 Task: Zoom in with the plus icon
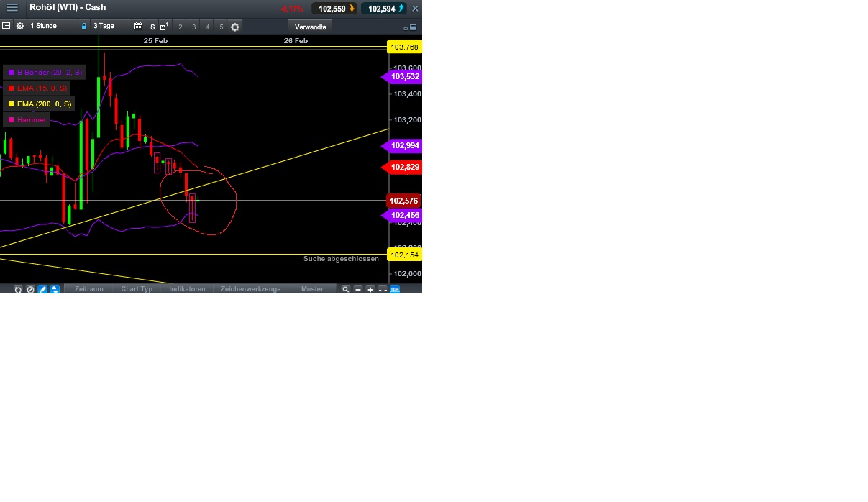click(370, 289)
